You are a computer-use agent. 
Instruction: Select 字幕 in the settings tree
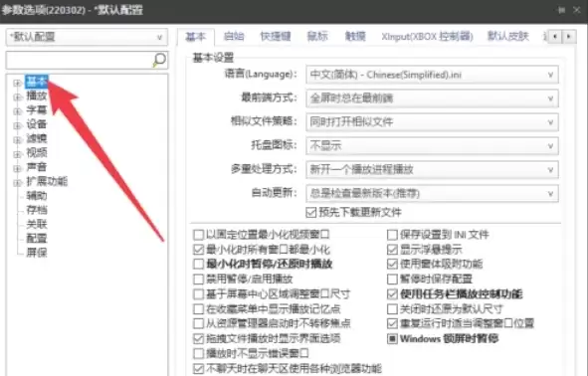click(37, 110)
